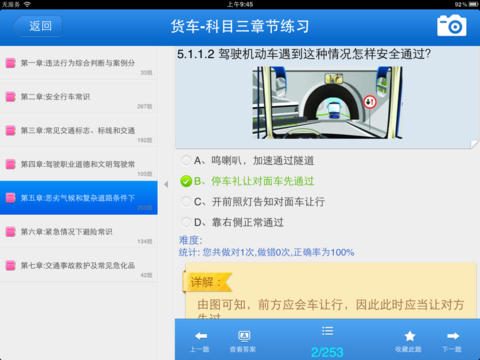Open chapter 第七章:交通事故救护及常见危化品
The height and width of the screenshot is (360, 480).
click(79, 265)
